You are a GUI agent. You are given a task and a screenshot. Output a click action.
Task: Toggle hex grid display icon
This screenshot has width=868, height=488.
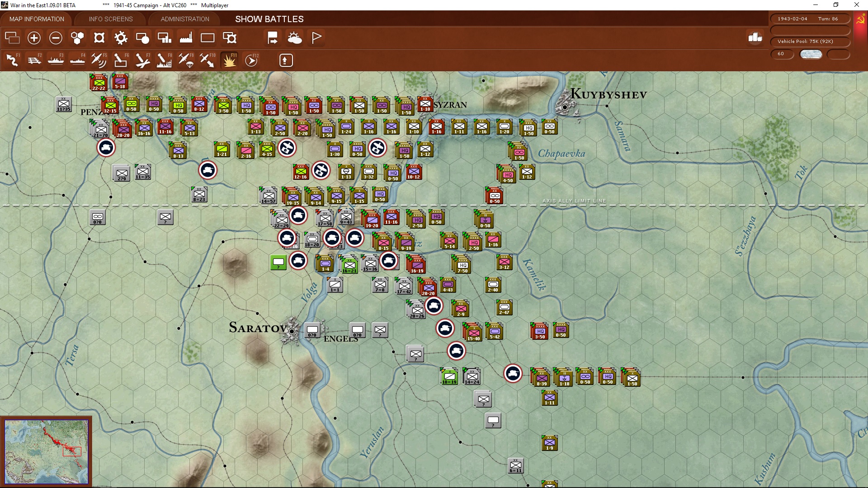pos(77,38)
